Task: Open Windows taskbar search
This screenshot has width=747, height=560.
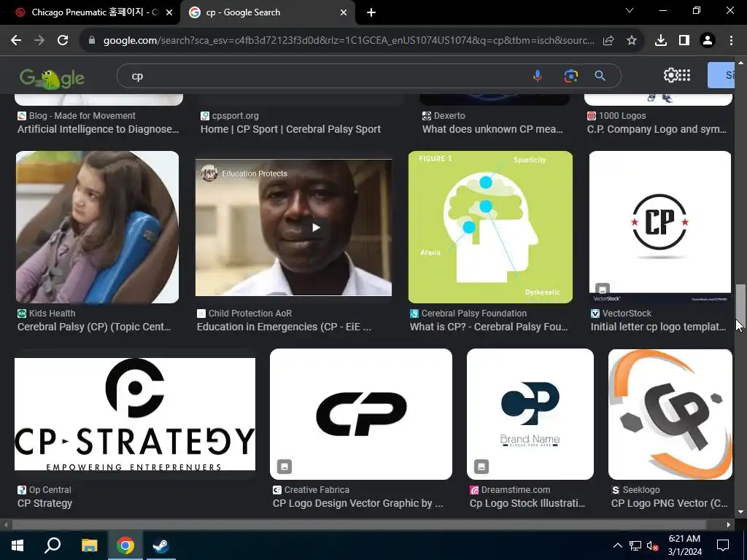Action: pyautogui.click(x=53, y=545)
